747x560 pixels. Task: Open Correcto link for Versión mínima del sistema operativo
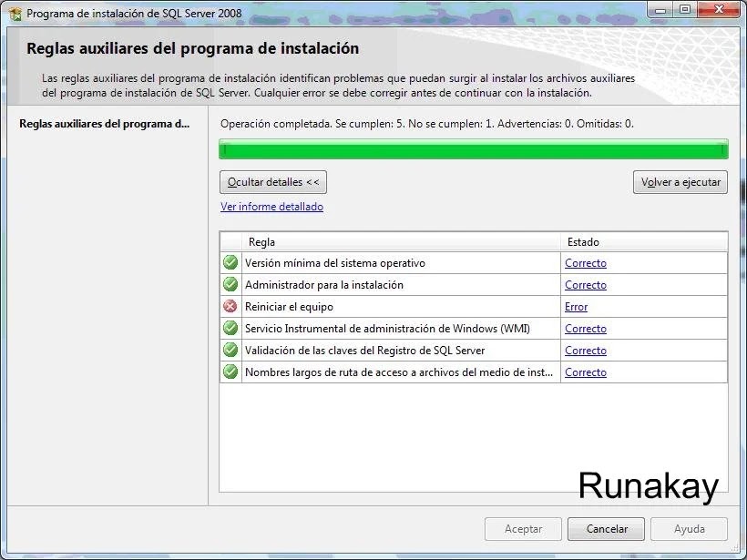pyautogui.click(x=586, y=263)
